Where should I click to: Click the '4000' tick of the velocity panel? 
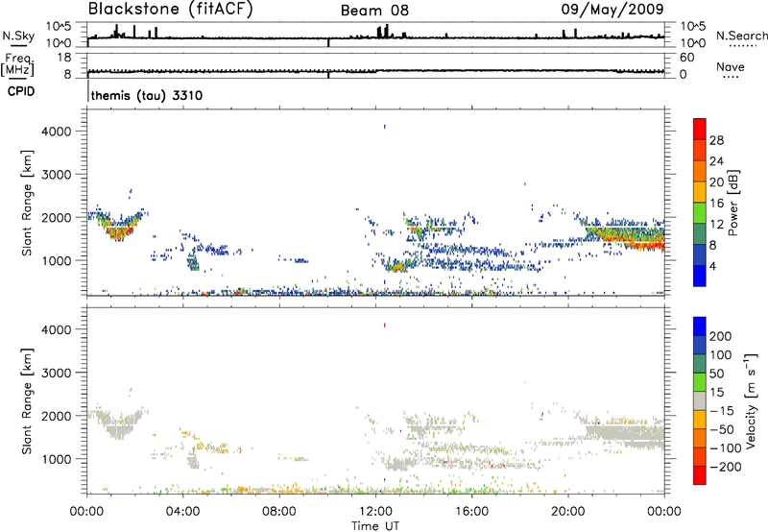coord(57,329)
